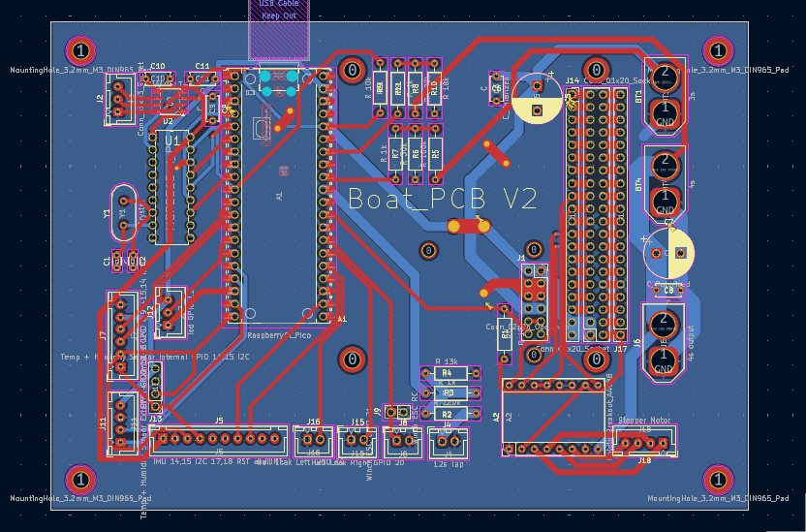Select the two-pin J9 header
The width and height of the screenshot is (806, 532).
(397, 412)
